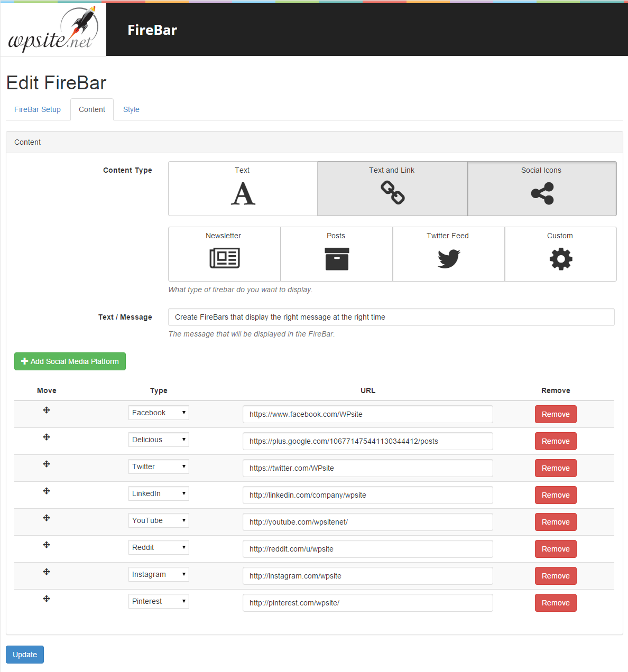Click the move handle in the Pinterest row
The width and height of the screenshot is (628, 672).
tap(47, 599)
